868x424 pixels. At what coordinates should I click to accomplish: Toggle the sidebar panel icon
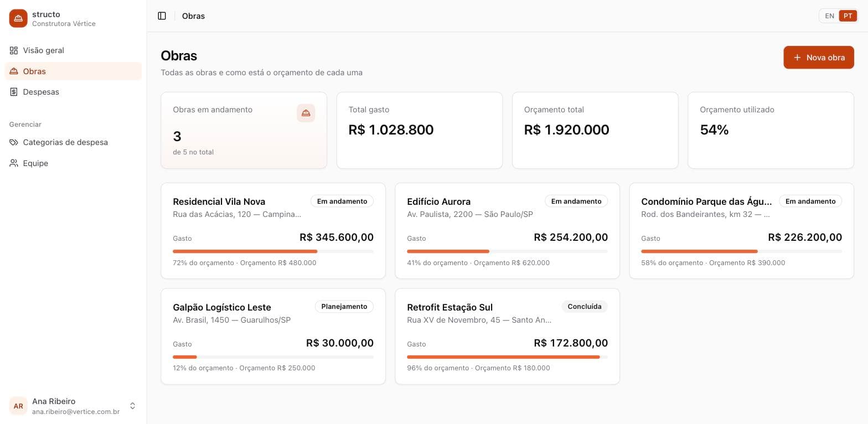click(162, 16)
